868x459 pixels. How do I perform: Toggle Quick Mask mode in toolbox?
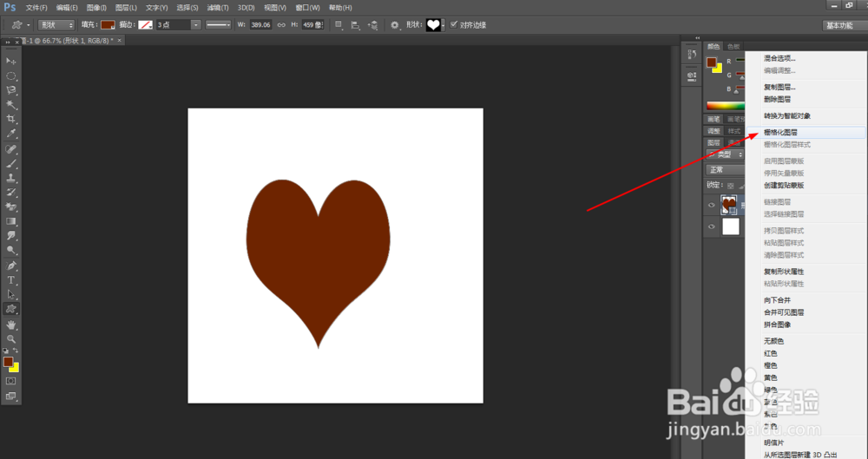click(x=10, y=381)
